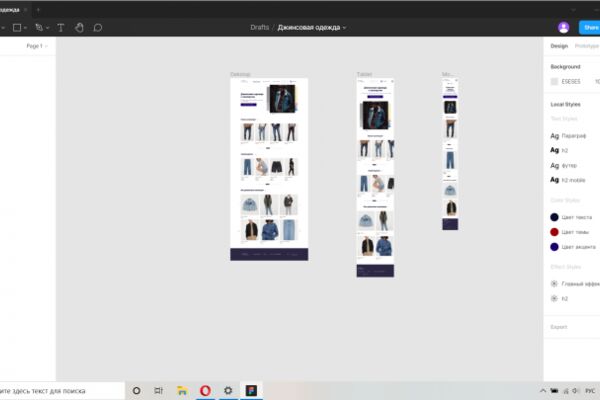Select the Text tool
This screenshot has width=600, height=400.
[x=60, y=28]
